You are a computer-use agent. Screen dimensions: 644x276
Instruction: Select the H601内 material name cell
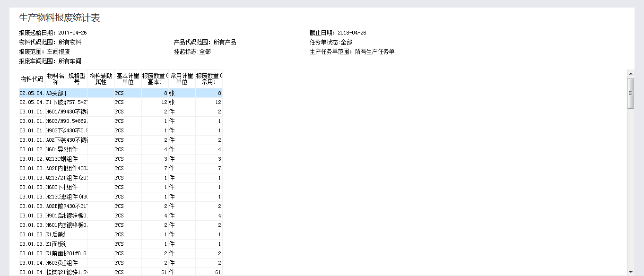pos(56,225)
